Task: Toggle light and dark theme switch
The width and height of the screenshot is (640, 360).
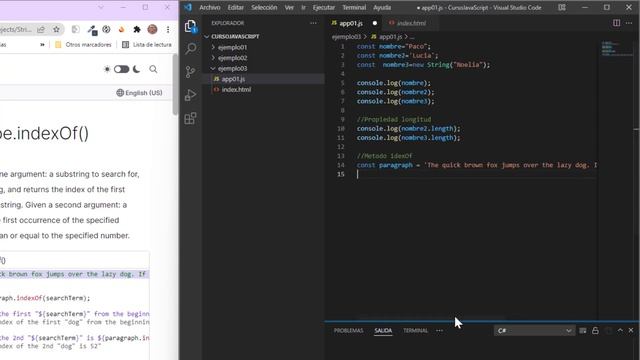Action: (x=122, y=69)
